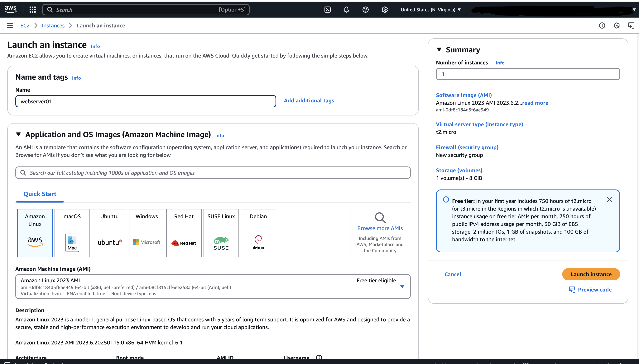639x364 pixels.
Task: Toggle the hamburger navigation menu
Action: [x=10, y=26]
